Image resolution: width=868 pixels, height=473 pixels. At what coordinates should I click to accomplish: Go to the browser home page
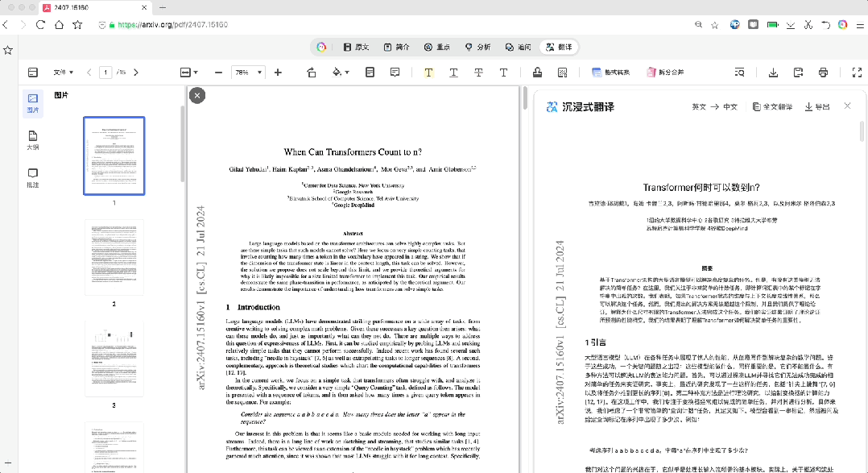click(59, 24)
